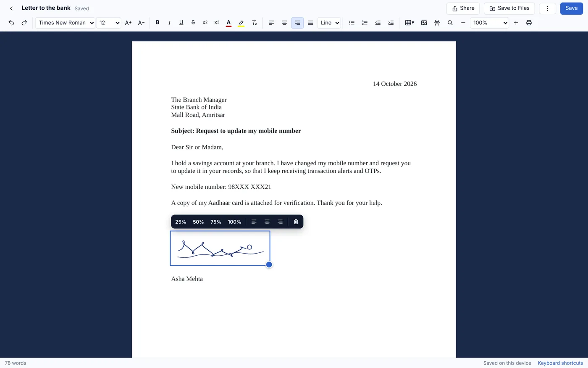Center text in main toolbar

(x=284, y=23)
